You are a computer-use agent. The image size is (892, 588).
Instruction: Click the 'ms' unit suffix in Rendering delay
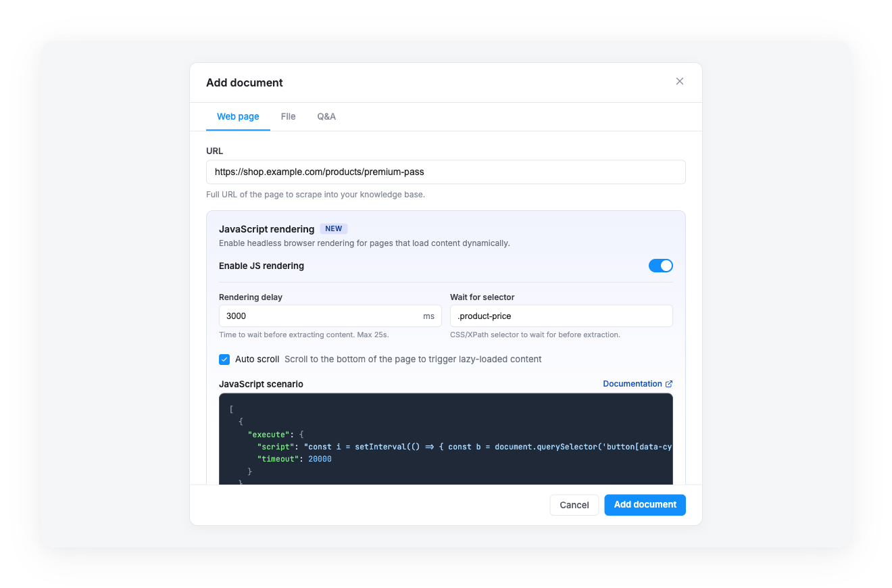point(428,316)
